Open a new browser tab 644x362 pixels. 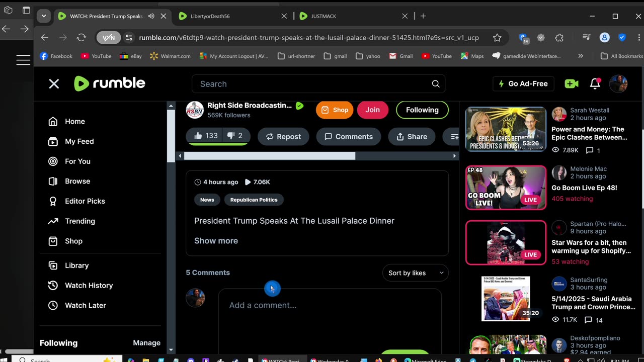click(423, 16)
